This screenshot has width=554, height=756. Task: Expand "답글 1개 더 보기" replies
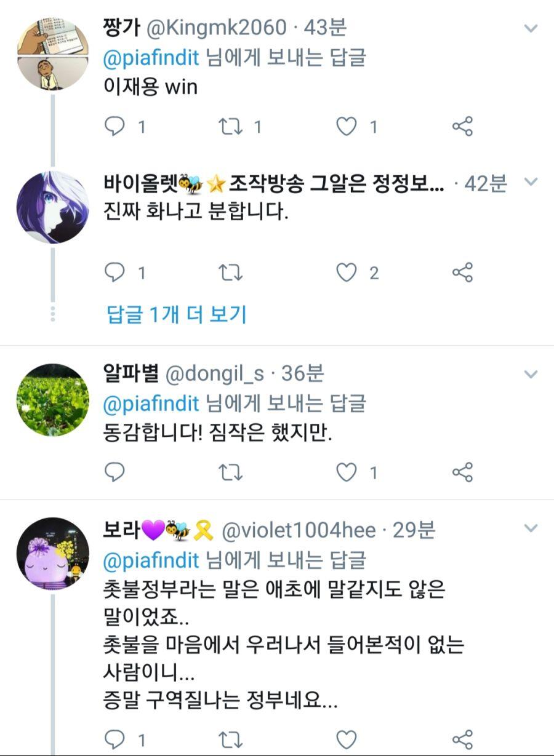coord(177,315)
